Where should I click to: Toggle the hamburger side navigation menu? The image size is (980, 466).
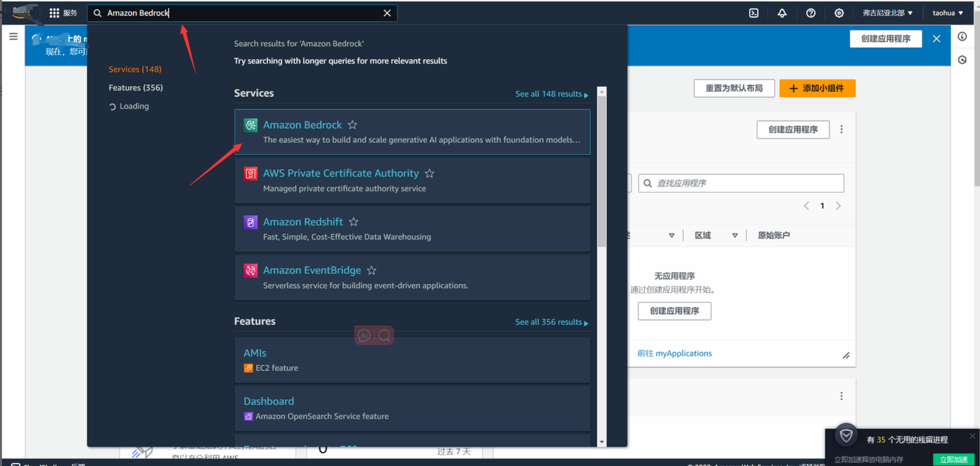pos(13,37)
